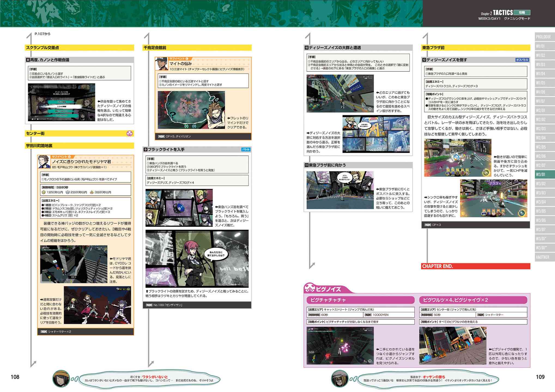Screen dimensions: 555x392
Task: Click the モドリヤマ君 side event portrait
Action: [44, 162]
